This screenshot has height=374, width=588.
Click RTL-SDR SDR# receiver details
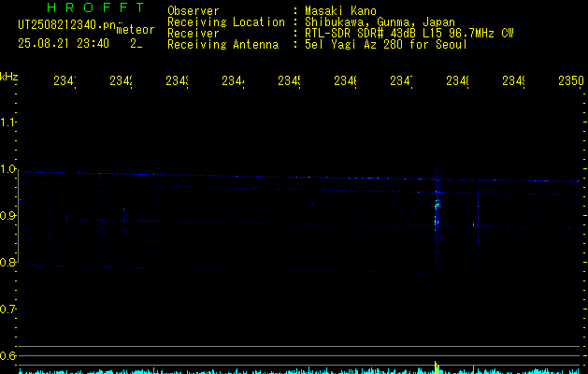[x=409, y=34]
